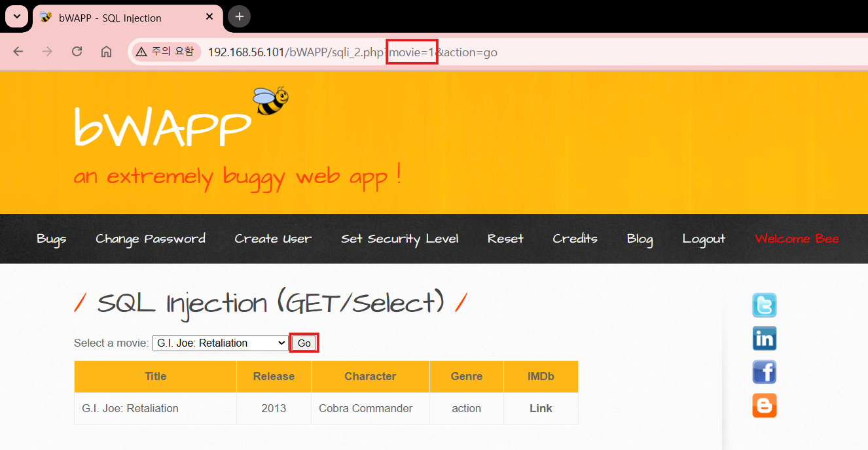868x450 pixels.
Task: Close the bWAPP - SQL Injection tab
Action: point(209,17)
